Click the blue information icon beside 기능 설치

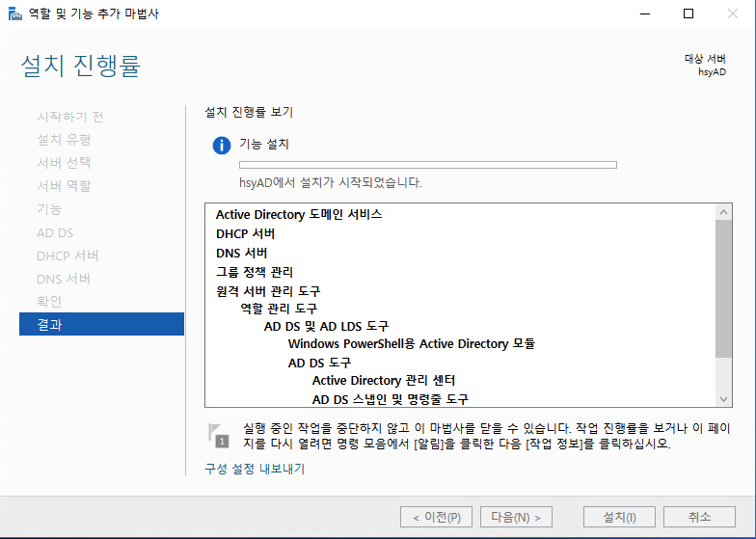click(x=222, y=145)
